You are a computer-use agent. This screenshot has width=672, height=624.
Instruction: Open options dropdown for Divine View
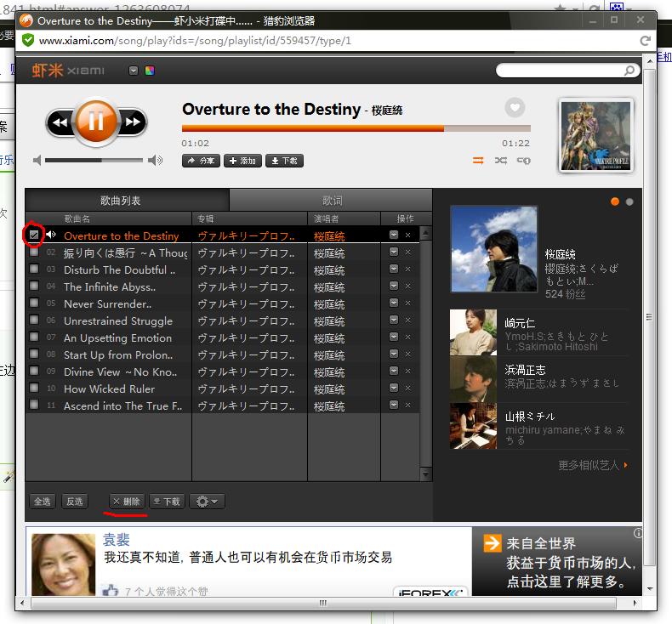[x=394, y=371]
